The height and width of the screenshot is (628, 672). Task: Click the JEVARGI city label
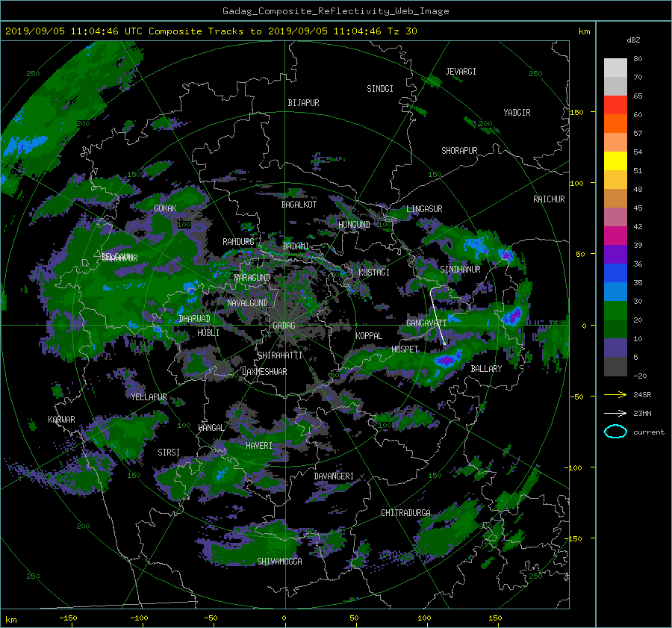[461, 72]
